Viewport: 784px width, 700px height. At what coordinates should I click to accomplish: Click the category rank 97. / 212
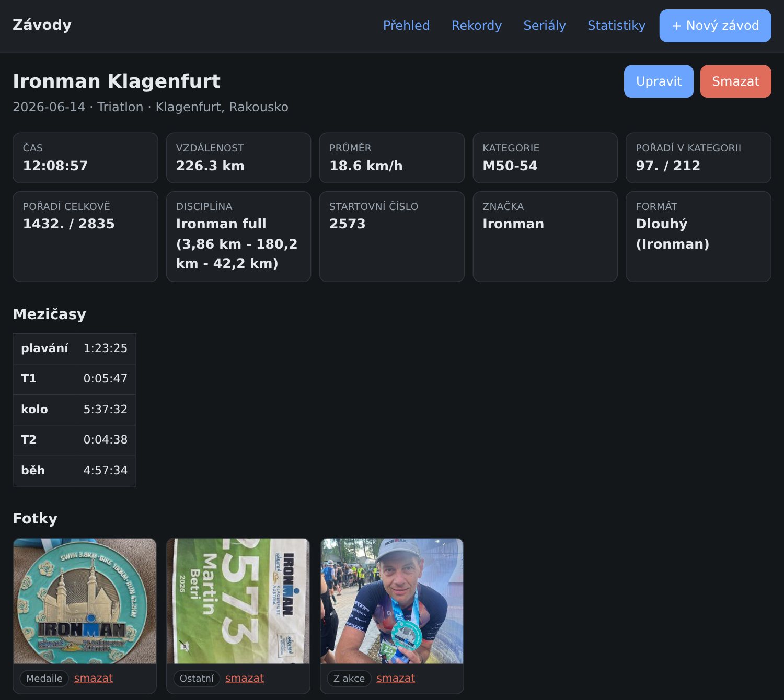668,166
